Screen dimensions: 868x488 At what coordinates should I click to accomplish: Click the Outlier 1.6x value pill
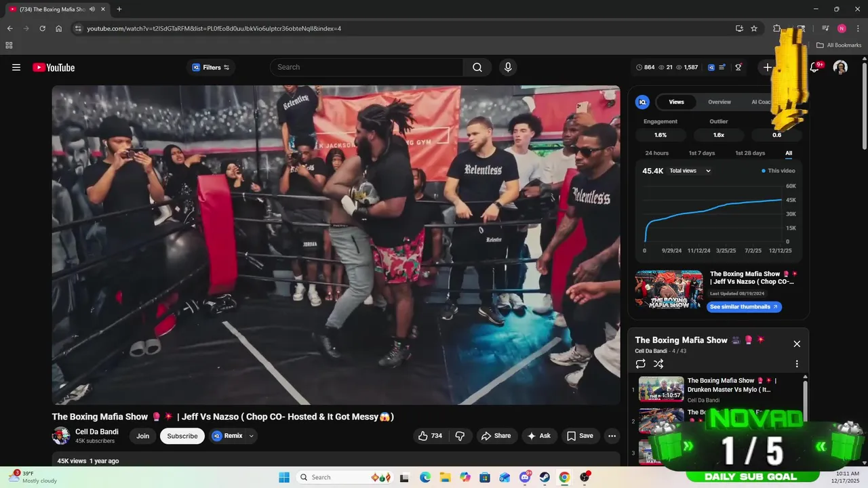click(x=719, y=135)
